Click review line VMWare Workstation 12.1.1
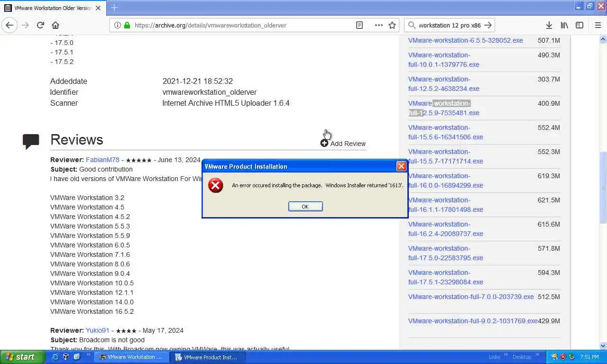Viewport: 607px width, 364px height. coord(92,292)
